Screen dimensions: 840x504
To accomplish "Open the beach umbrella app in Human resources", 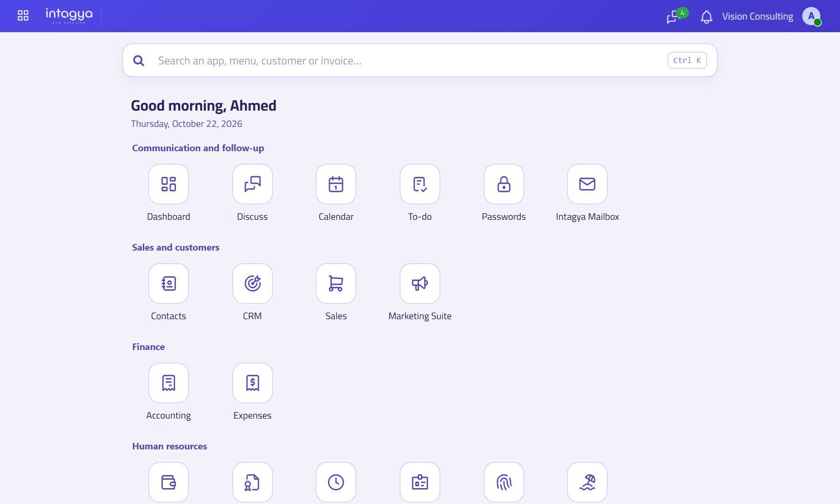I will pos(587,482).
